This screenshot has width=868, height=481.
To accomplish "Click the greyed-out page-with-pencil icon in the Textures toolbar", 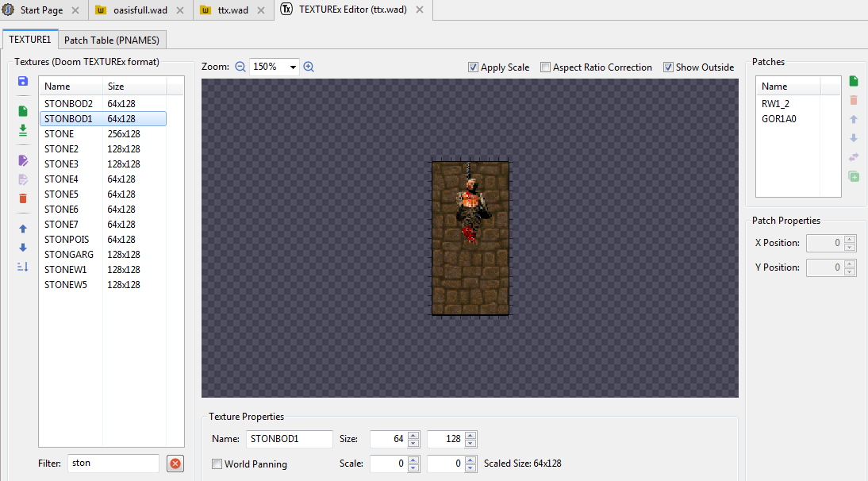I will [23, 179].
